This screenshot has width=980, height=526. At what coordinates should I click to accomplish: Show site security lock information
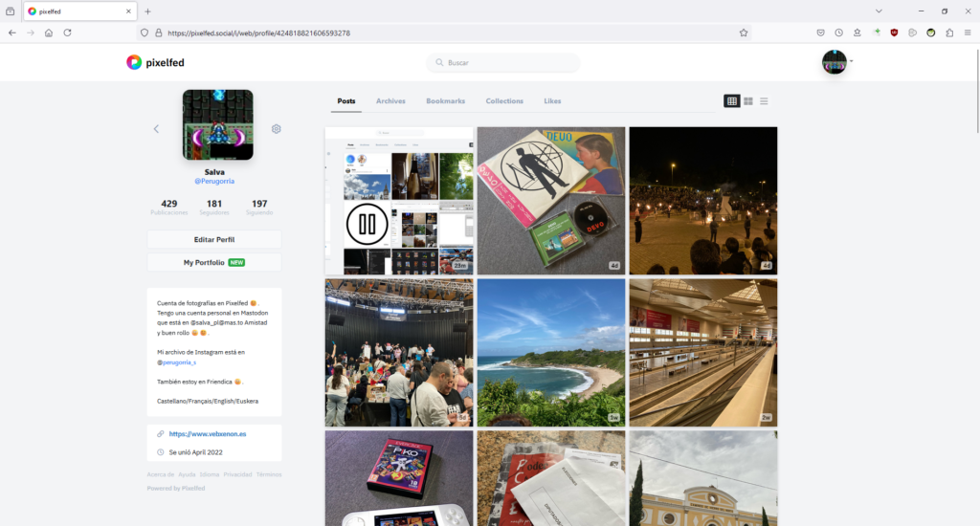[x=159, y=33]
